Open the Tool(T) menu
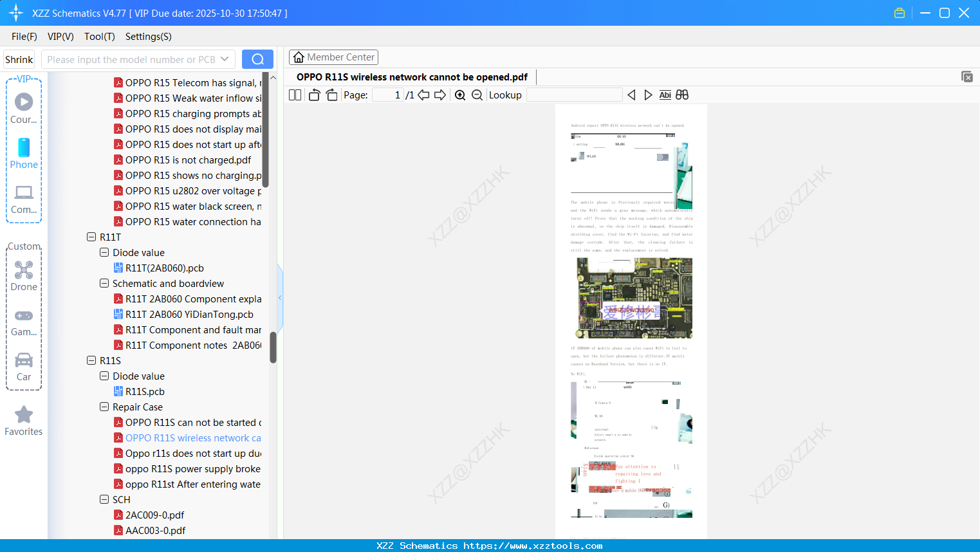The height and width of the screenshot is (552, 980). coord(100,37)
